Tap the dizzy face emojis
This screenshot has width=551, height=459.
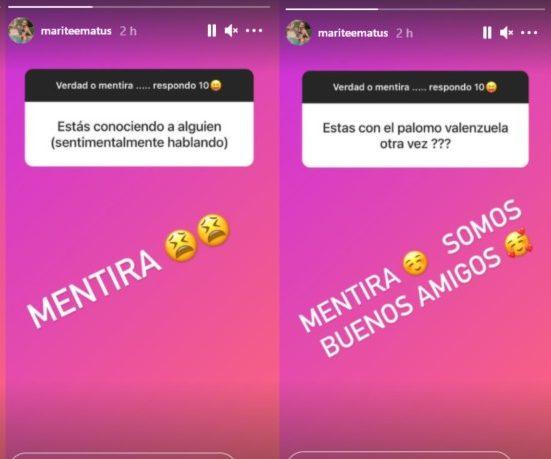197,238
